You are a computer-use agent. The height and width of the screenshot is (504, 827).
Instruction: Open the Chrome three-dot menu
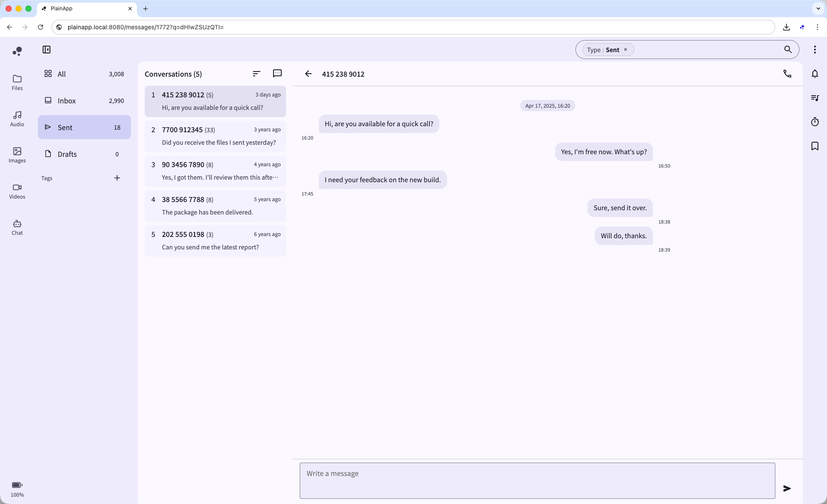[x=818, y=27]
